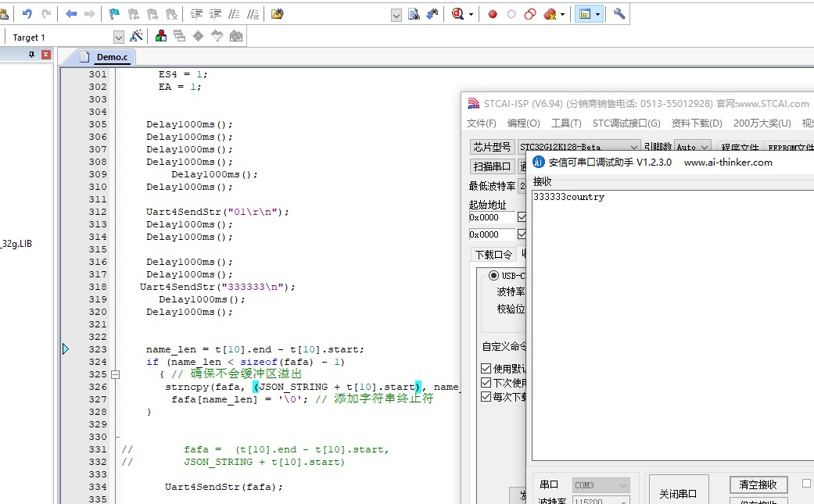Screen dimensions: 814x504
Task: Disable all breakpoints with the double-circle icon
Action: [530, 14]
